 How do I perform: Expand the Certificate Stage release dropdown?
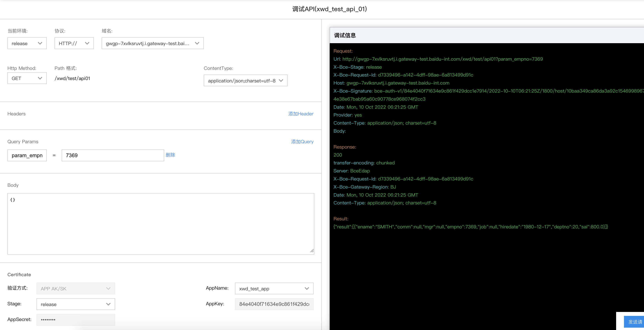[76, 304]
